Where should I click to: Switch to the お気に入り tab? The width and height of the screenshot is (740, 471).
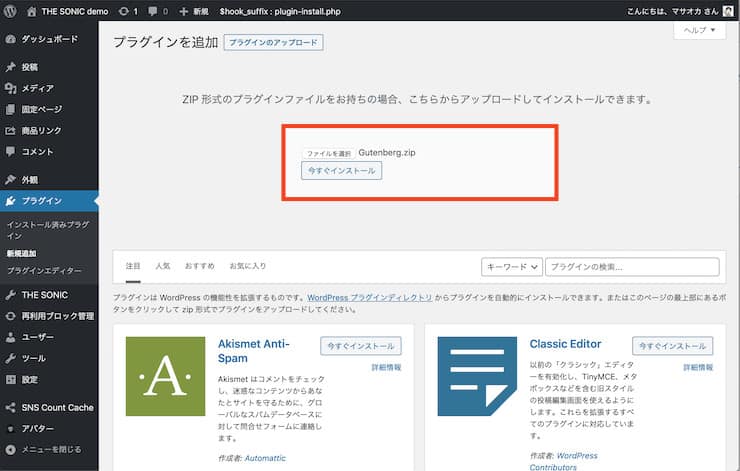[248, 266]
